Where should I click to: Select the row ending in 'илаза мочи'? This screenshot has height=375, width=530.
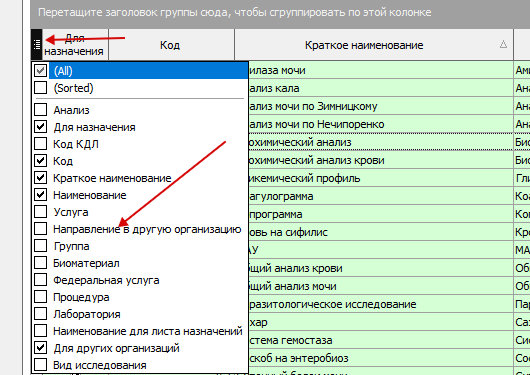381,70
